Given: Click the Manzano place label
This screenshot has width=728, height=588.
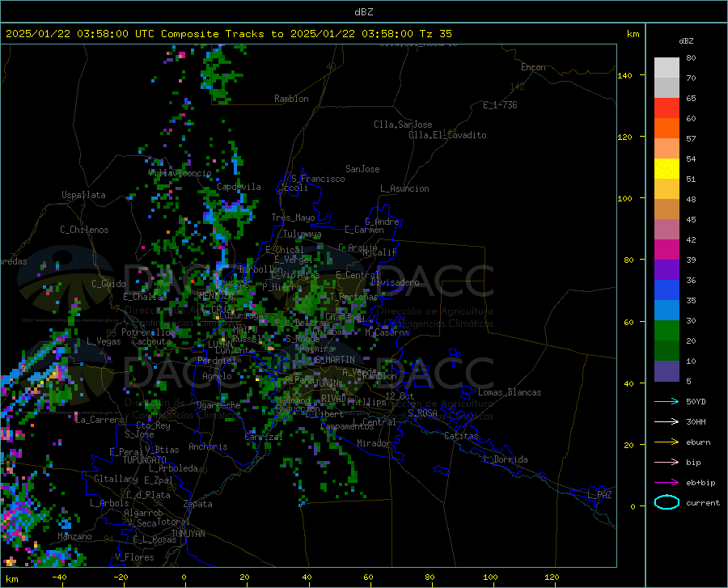Looking at the screenshot, I should coord(74,536).
